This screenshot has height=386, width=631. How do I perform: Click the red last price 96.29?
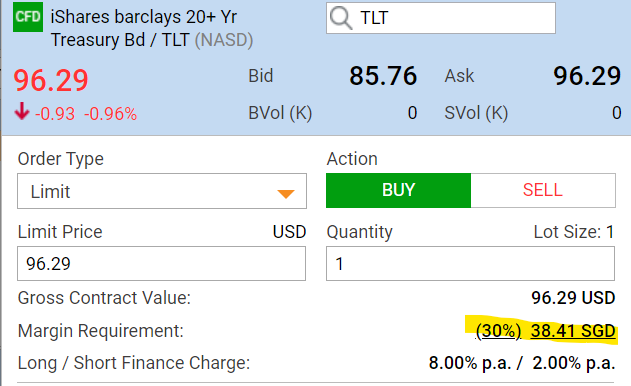point(51,80)
